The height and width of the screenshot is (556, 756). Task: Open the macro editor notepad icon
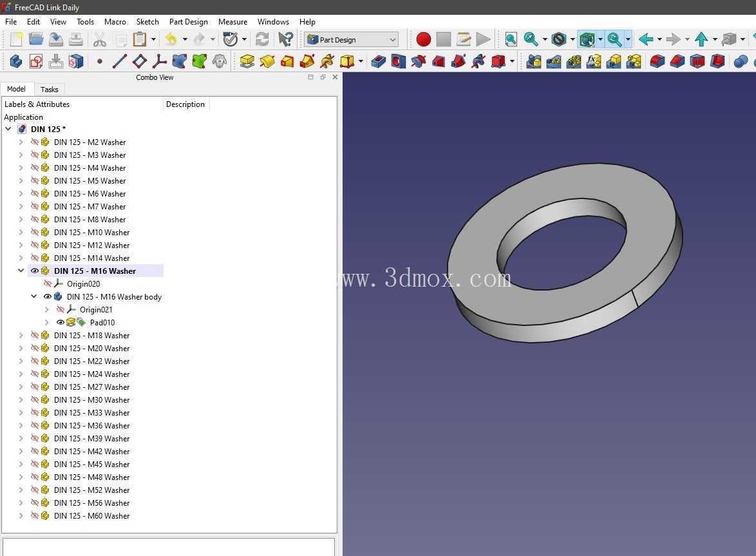(464, 39)
